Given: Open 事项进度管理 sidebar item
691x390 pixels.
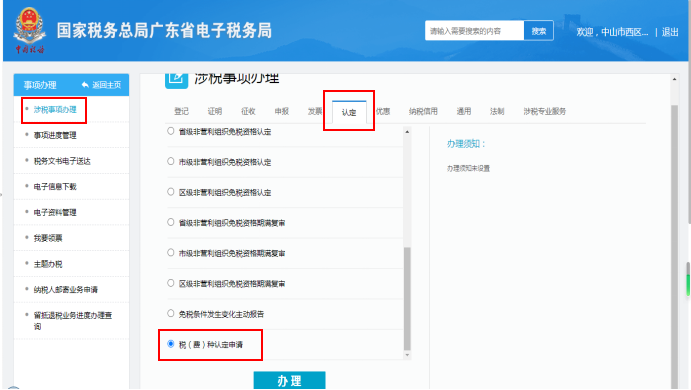Looking at the screenshot, I should tap(55, 135).
